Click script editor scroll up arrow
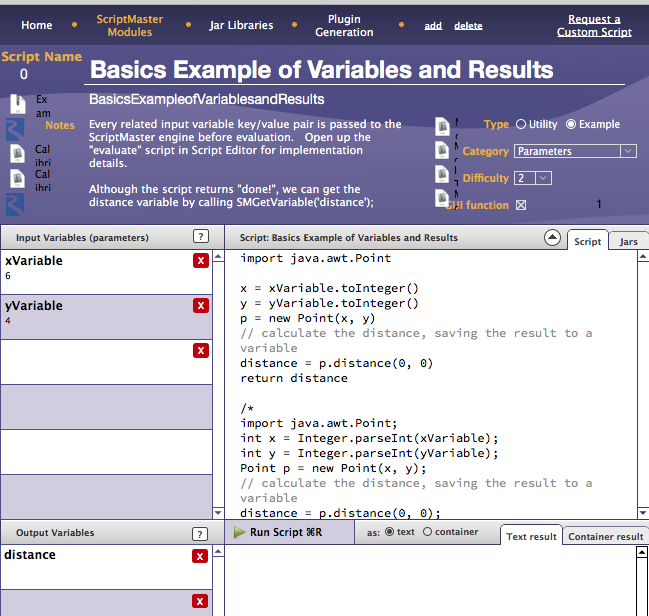The height and width of the screenshot is (616, 649). (x=643, y=257)
